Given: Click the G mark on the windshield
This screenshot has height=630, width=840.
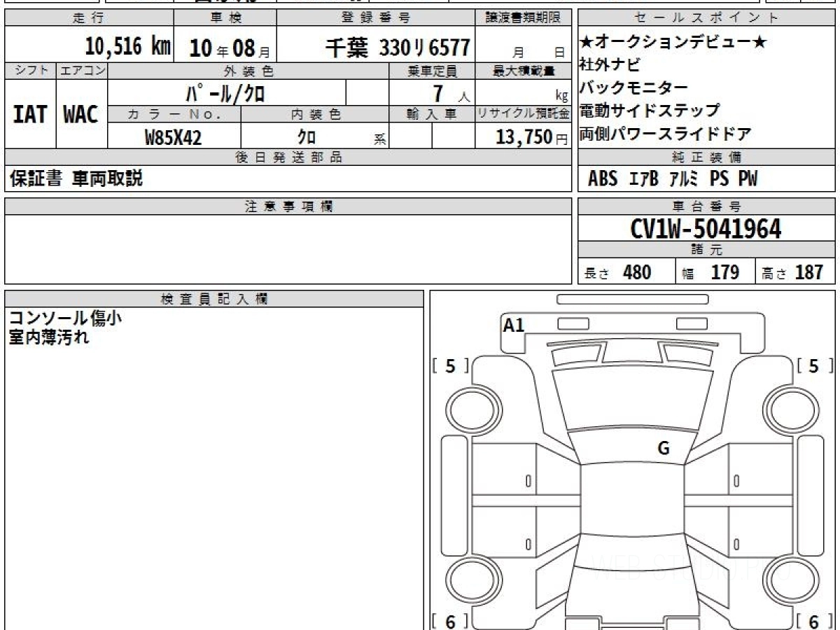Looking at the screenshot, I should (x=664, y=449).
